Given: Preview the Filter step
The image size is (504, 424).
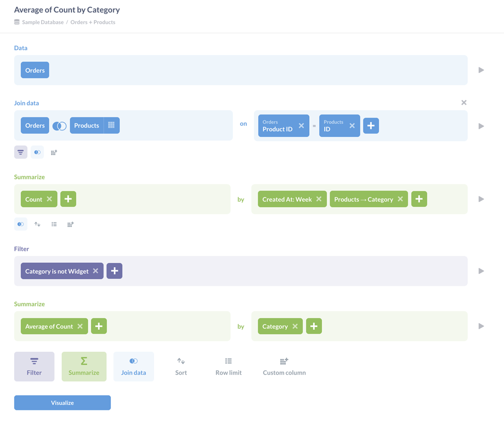Looking at the screenshot, I should tap(481, 271).
